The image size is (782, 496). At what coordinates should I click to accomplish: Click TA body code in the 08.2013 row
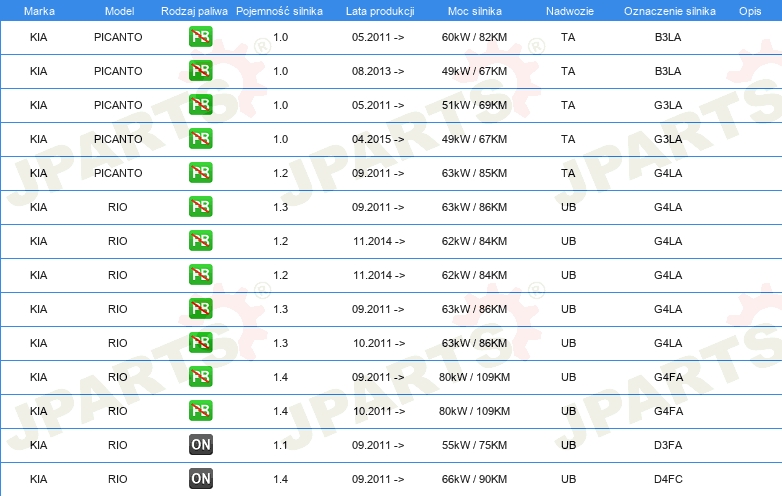(568, 71)
